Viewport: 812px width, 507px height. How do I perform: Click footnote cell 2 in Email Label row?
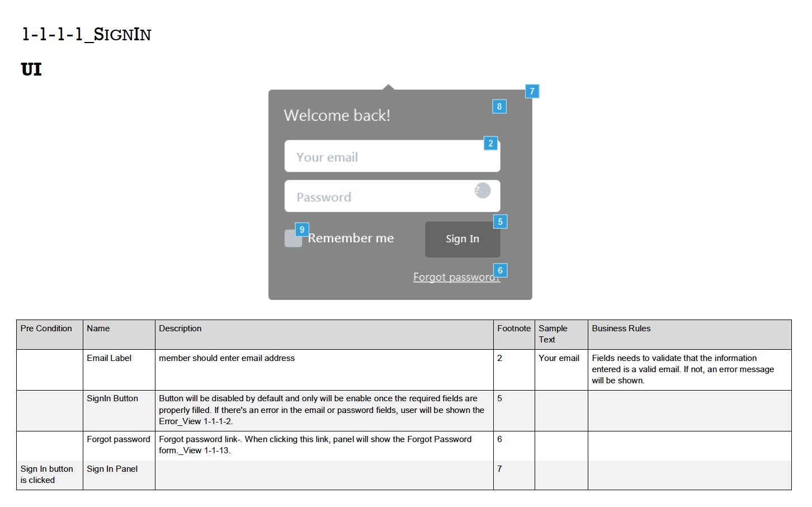514,370
